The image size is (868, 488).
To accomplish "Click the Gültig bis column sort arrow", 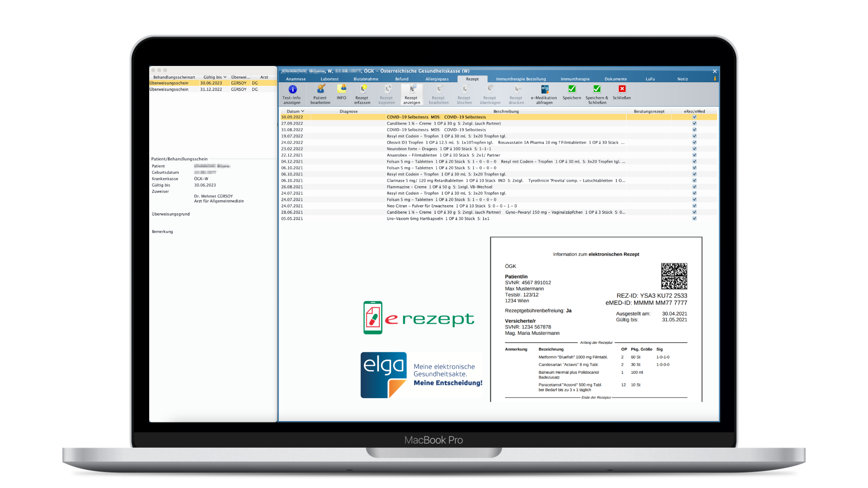I will [225, 77].
